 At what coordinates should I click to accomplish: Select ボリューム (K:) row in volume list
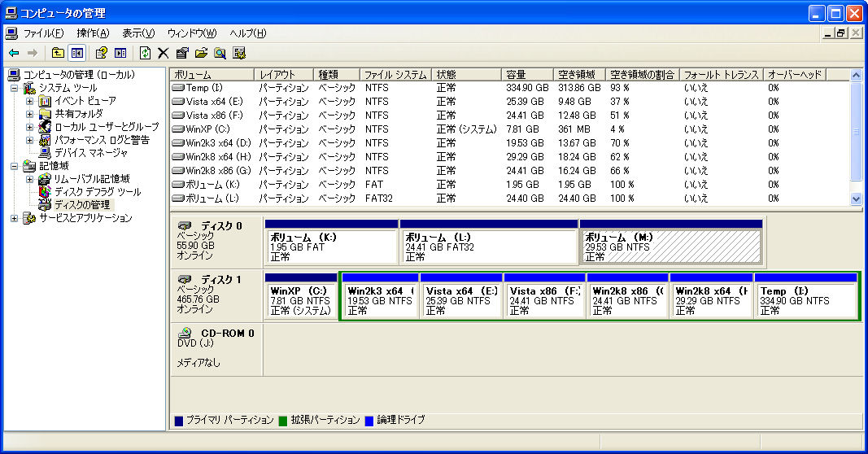pyautogui.click(x=509, y=185)
